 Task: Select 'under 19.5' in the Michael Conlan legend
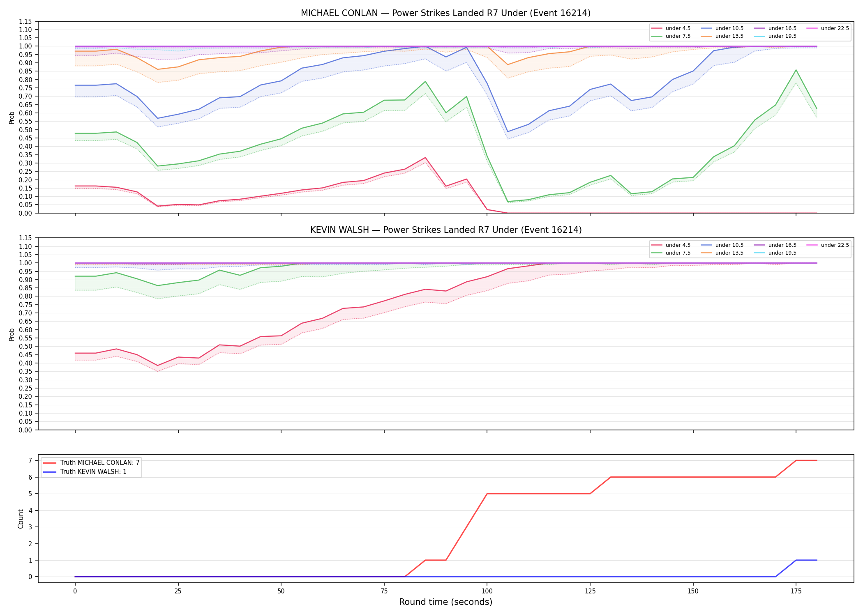point(775,36)
